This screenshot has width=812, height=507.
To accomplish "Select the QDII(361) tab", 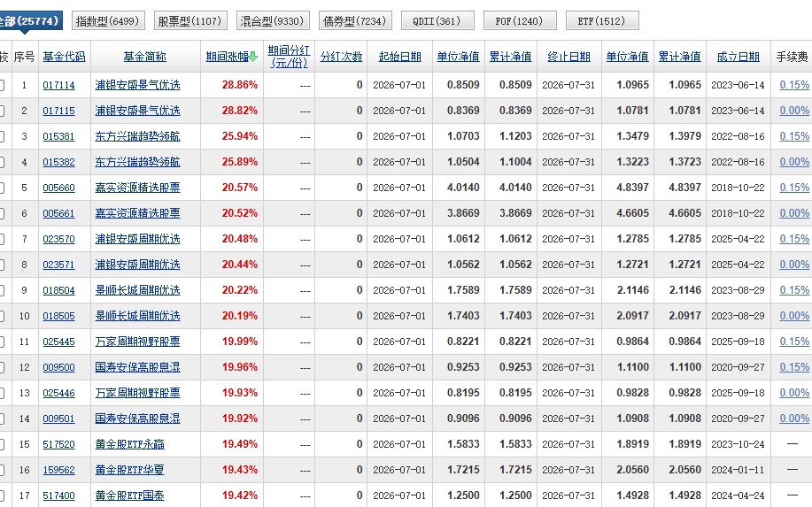I will tap(437, 20).
